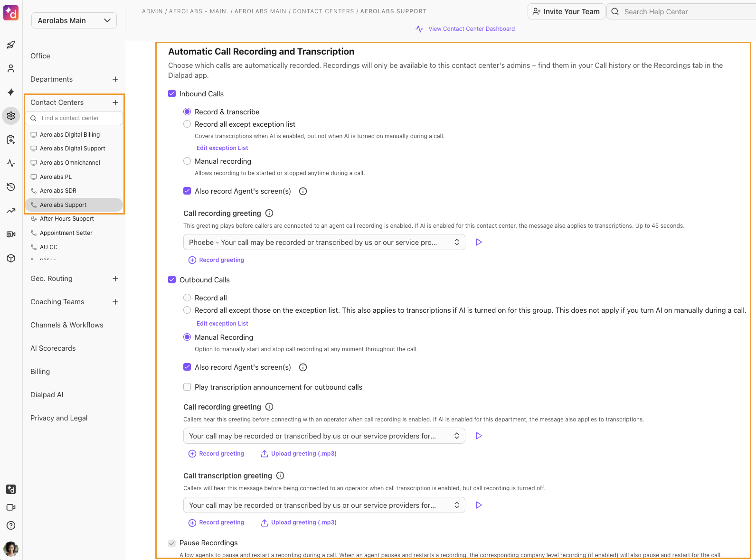
Task: Enable Play transcription announcement for outbound calls
Action: 187,387
